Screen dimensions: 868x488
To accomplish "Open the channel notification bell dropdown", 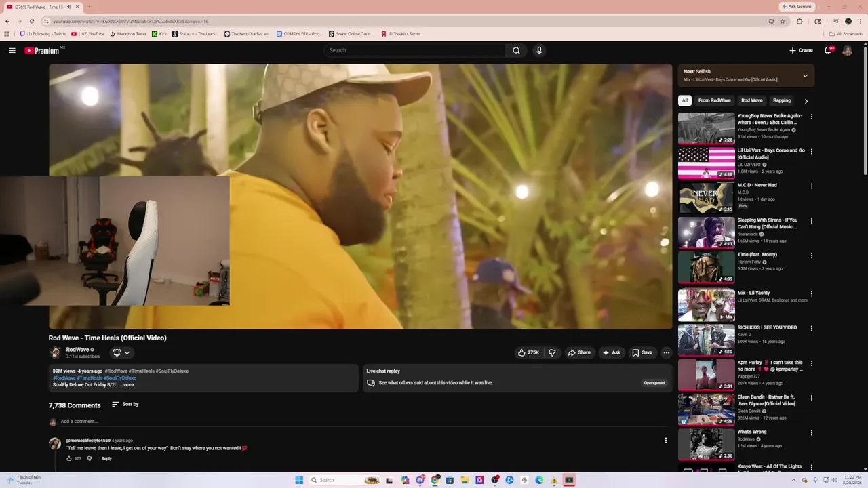I will pyautogui.click(x=121, y=352).
